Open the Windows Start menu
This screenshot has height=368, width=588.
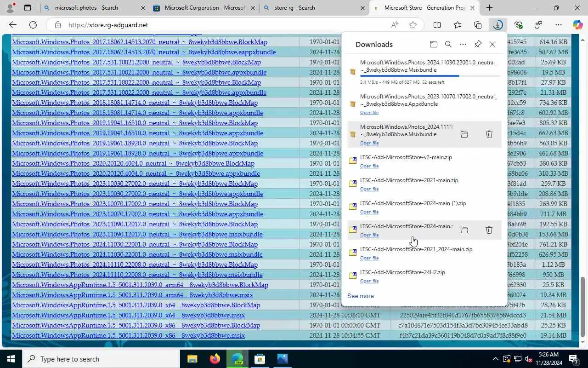[x=11, y=359]
